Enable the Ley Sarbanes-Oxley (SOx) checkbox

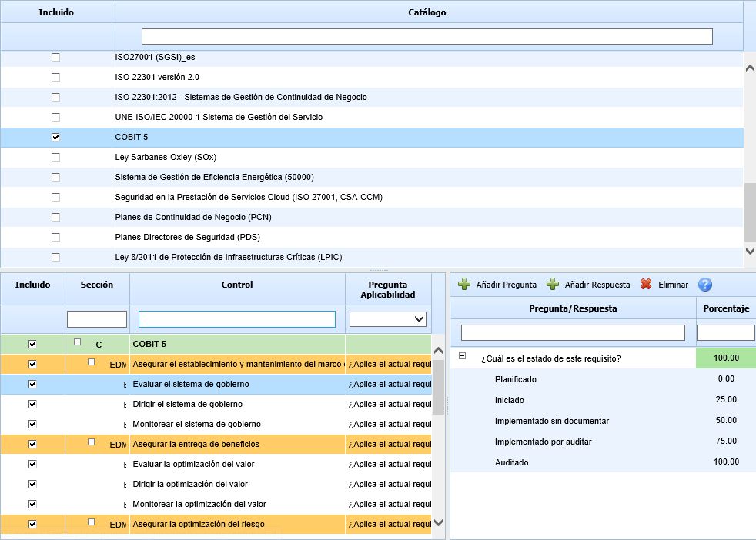click(55, 157)
